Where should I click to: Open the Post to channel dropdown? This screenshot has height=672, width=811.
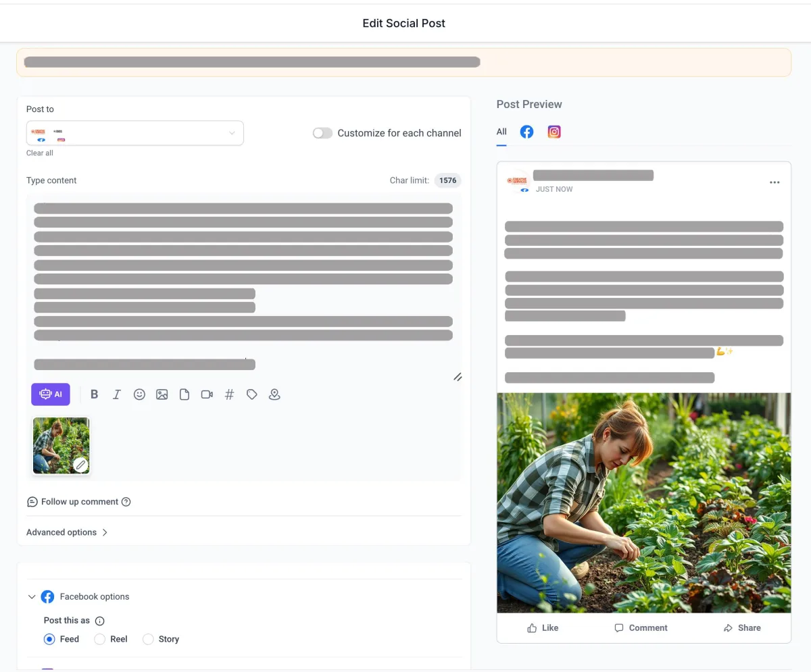tap(135, 133)
